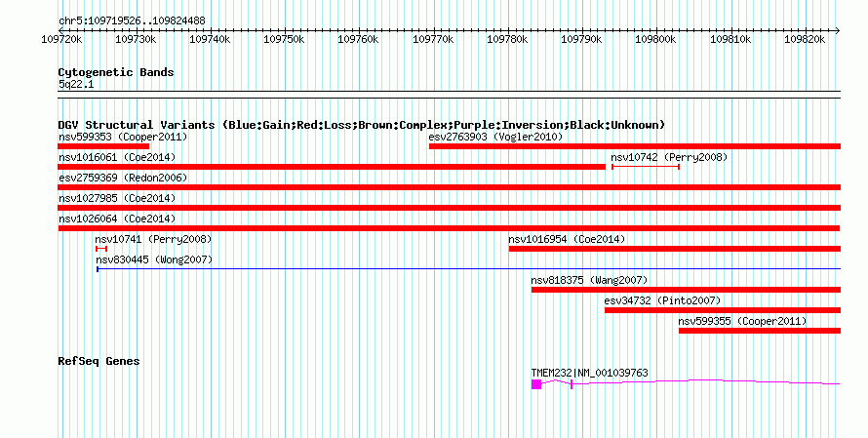
Task: Click the esv34732 red loss bar
Action: tap(723, 310)
